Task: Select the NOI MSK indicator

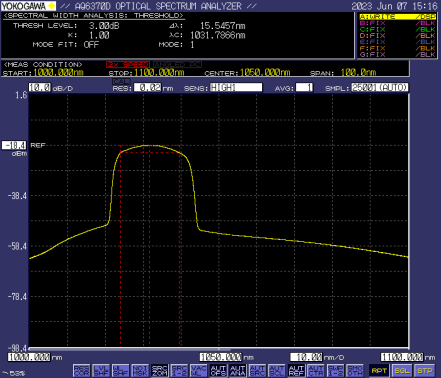Action: (x=140, y=370)
